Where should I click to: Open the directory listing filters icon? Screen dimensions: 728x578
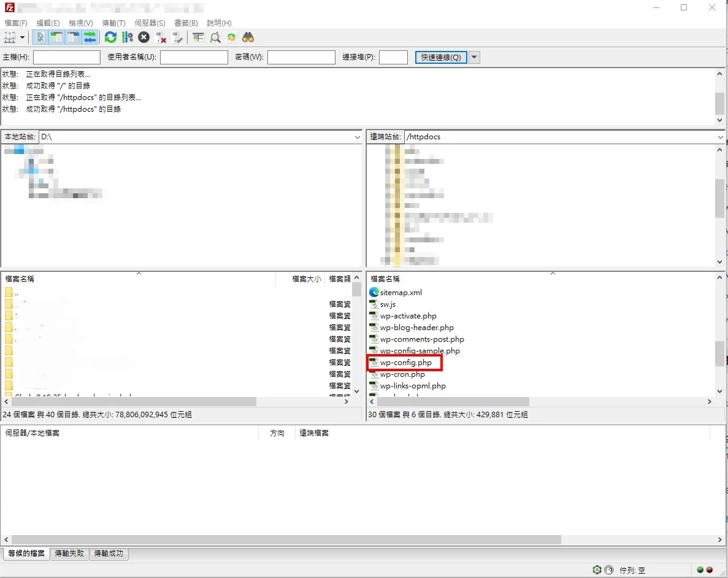198,37
